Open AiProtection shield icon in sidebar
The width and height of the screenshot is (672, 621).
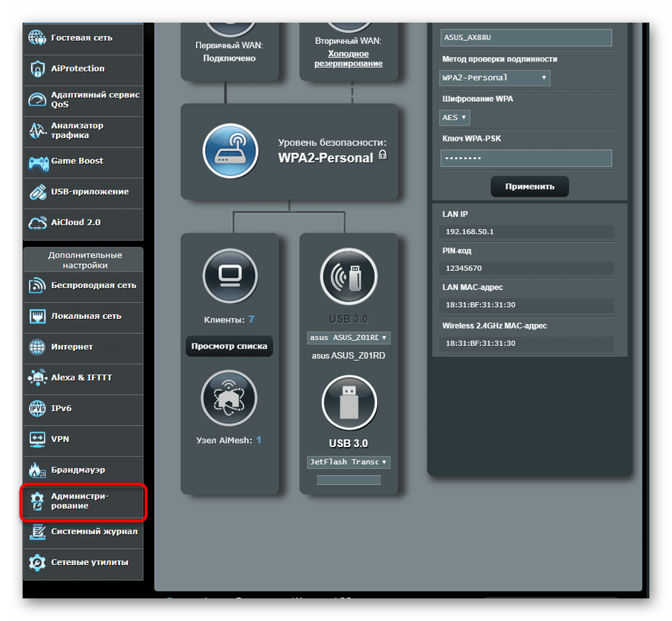[37, 69]
